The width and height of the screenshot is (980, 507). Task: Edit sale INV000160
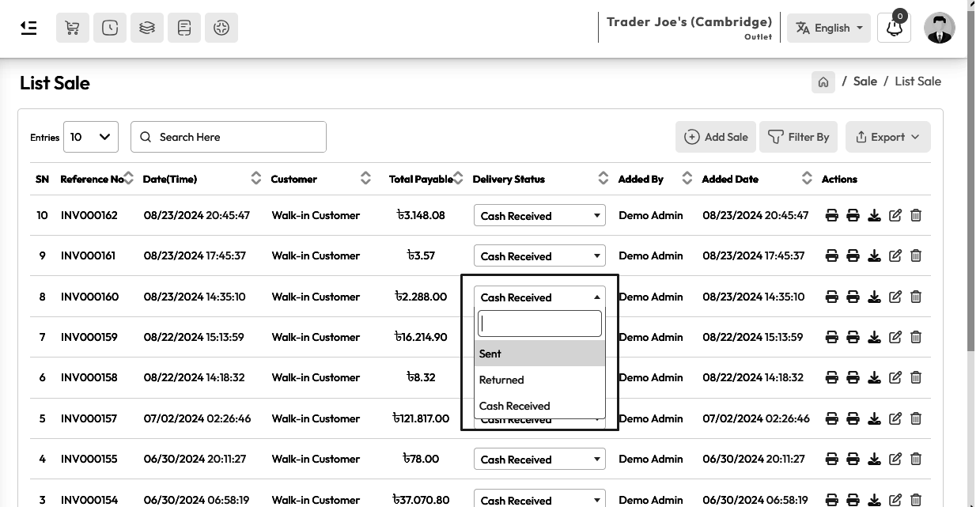895,297
